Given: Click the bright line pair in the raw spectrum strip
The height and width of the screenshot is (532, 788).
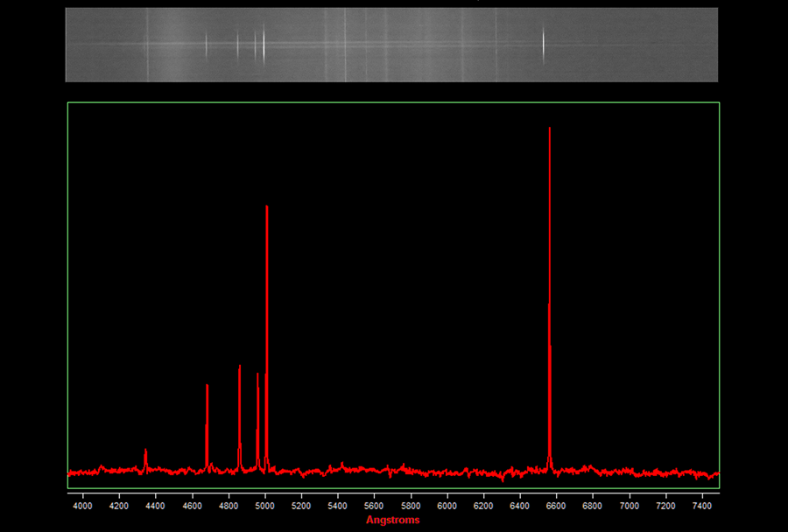Looking at the screenshot, I should 259,44.
